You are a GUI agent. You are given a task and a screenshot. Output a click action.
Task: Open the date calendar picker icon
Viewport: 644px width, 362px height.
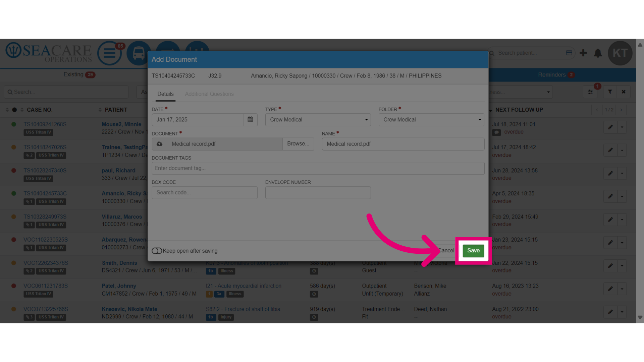pyautogui.click(x=250, y=120)
